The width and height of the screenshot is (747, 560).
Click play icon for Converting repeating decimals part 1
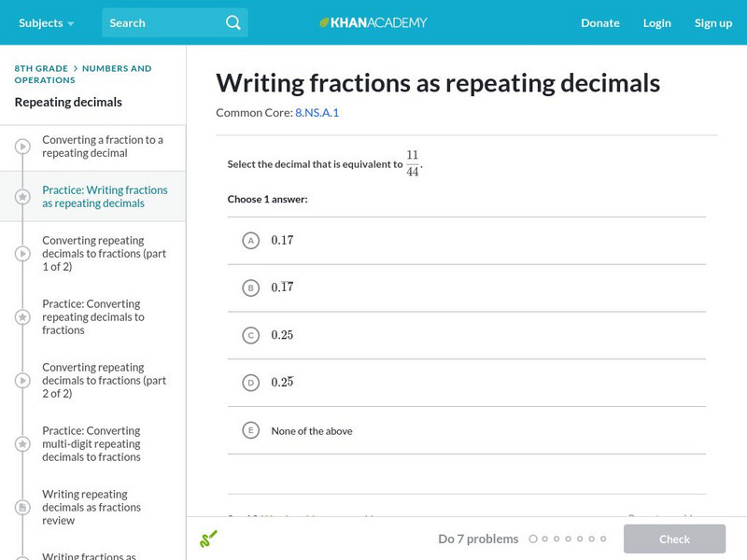point(22,253)
